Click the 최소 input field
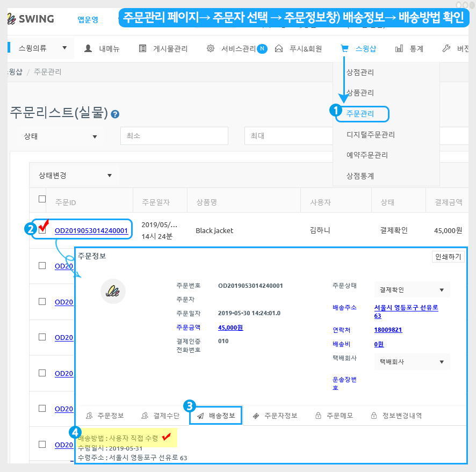The image size is (476, 472). pos(174,136)
